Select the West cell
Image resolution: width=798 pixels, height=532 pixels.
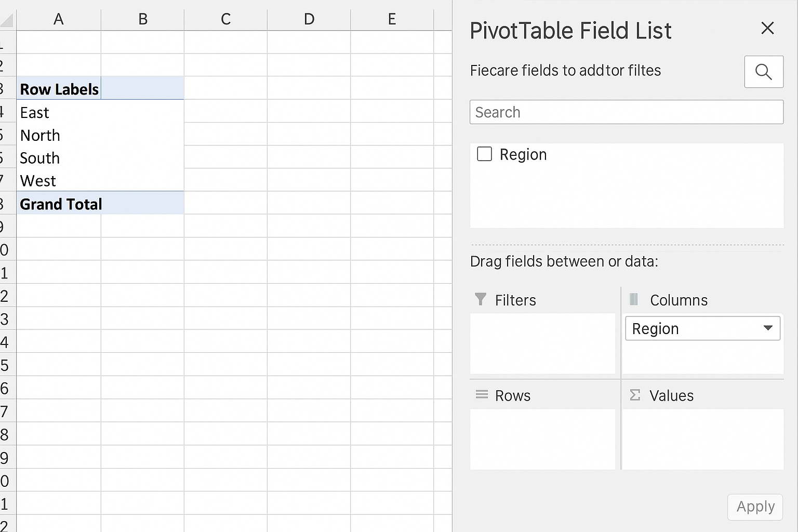(x=59, y=180)
